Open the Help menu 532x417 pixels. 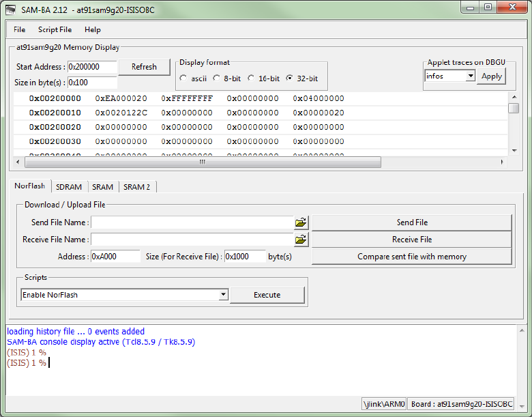point(92,29)
